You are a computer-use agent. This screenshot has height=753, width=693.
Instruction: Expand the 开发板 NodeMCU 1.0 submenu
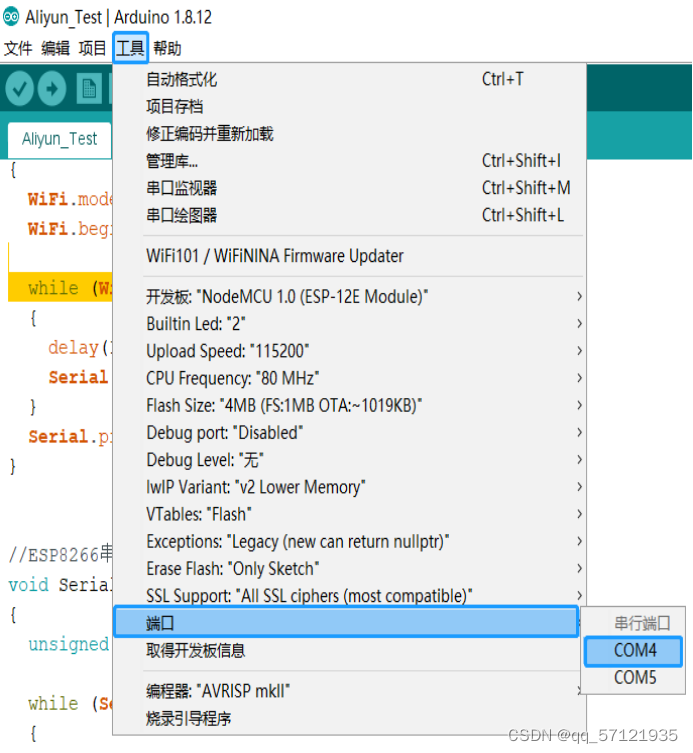(x=349, y=297)
